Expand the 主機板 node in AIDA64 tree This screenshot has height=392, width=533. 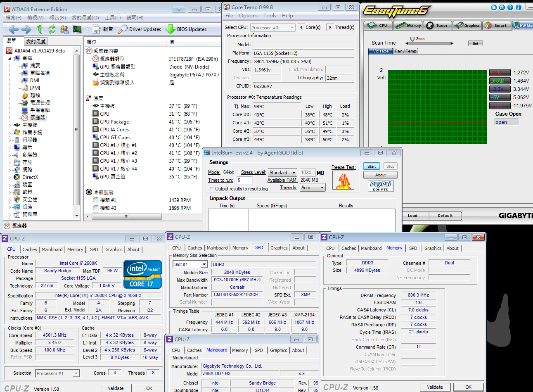pos(9,125)
